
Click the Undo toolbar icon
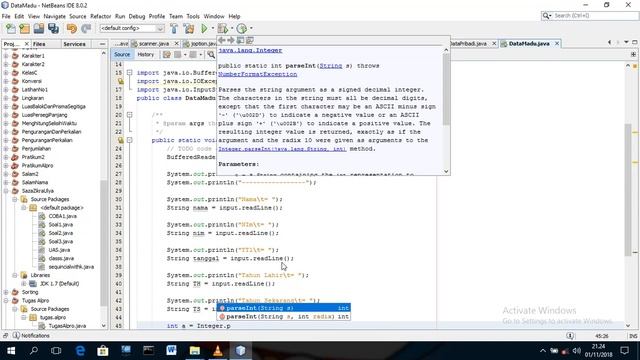[72, 29]
